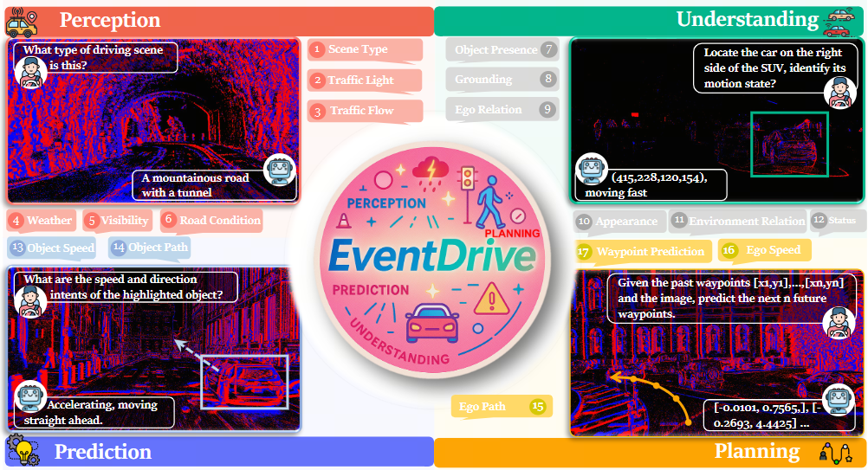868x470 pixels.
Task: Click the warning triangle icon in the EventDrive logo
Action: [490, 299]
